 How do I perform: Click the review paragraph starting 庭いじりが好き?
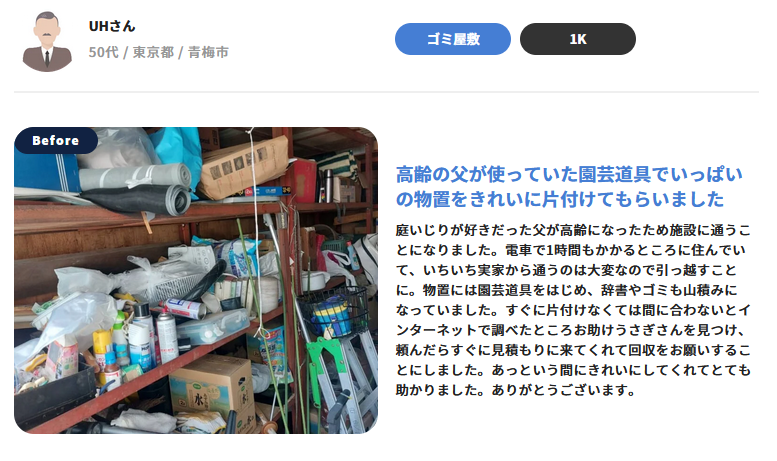573,310
